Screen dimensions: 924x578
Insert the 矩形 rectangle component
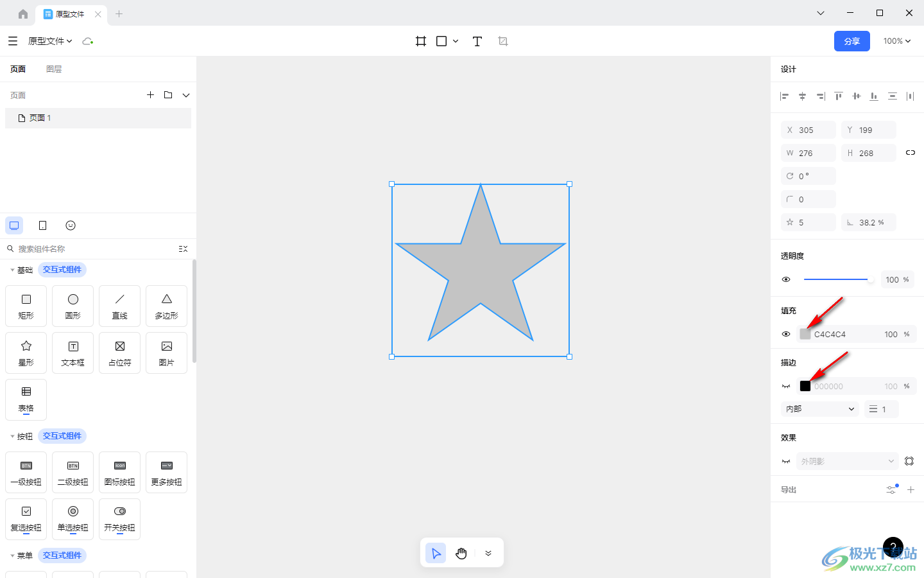coord(26,306)
